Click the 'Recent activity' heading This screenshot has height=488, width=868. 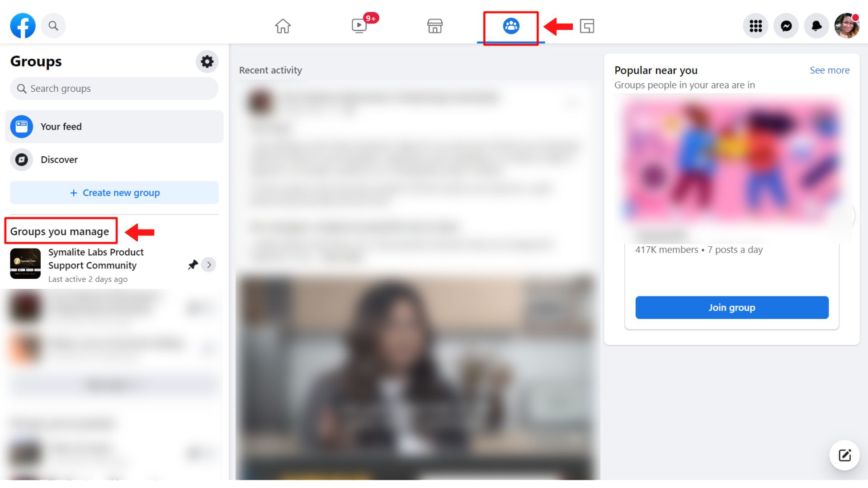coord(270,70)
